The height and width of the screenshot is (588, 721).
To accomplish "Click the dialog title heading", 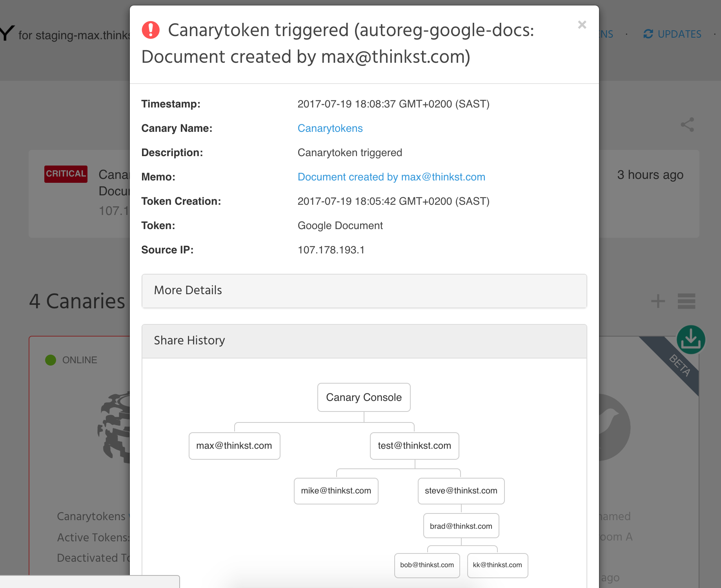I will (x=338, y=44).
